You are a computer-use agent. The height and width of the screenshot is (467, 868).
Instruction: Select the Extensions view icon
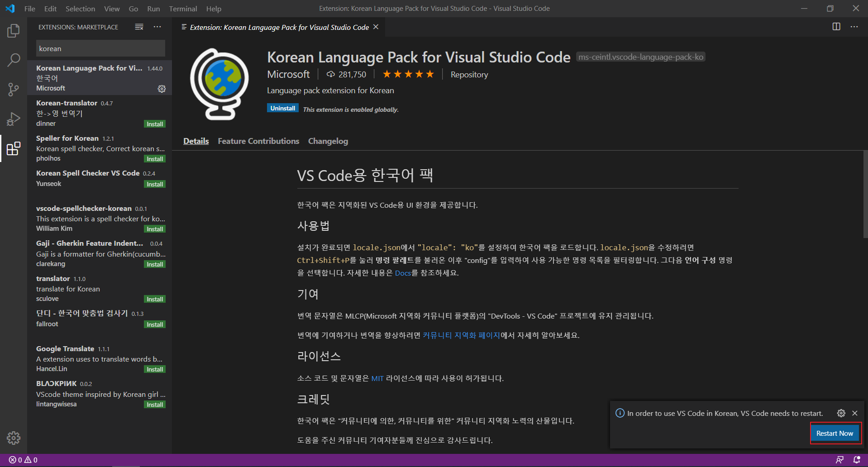pos(14,148)
